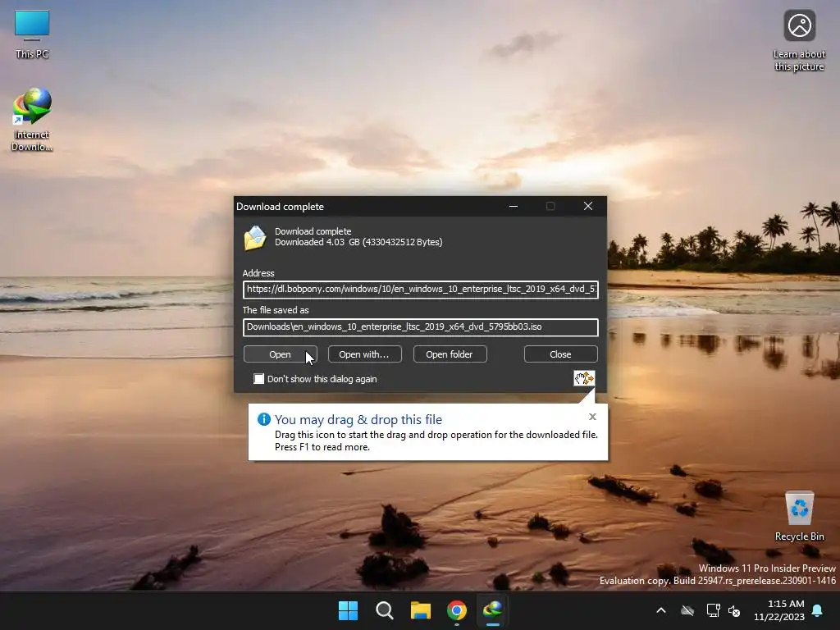The image size is (840, 630).
Task: Click the downloaded file envelope icon
Action: (x=255, y=237)
